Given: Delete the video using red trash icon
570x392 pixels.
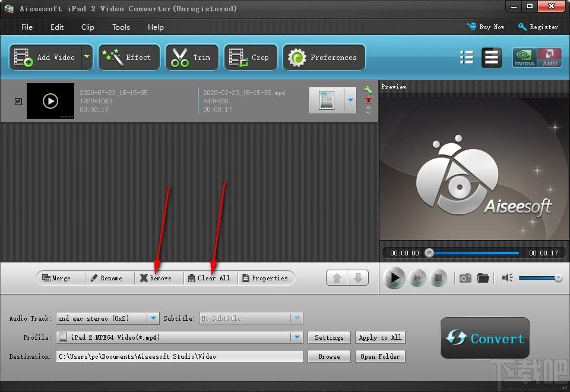Looking at the screenshot, I should (x=368, y=100).
